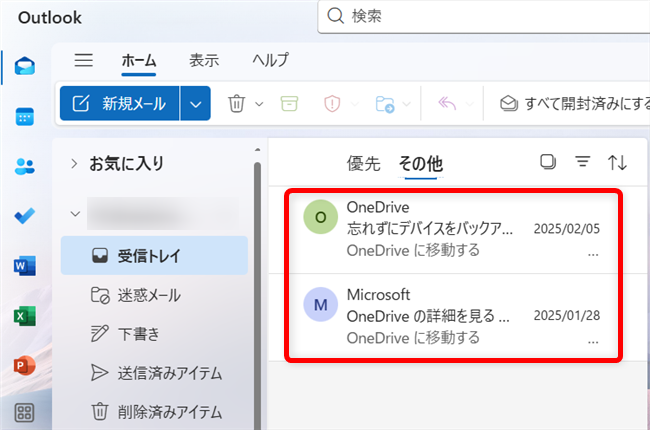Screen dimensions: 650x430
Task: Click the 新規メール button
Action: coord(120,103)
